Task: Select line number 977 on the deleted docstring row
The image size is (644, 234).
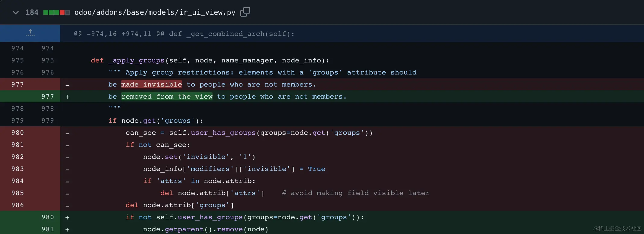Action: (x=17, y=84)
